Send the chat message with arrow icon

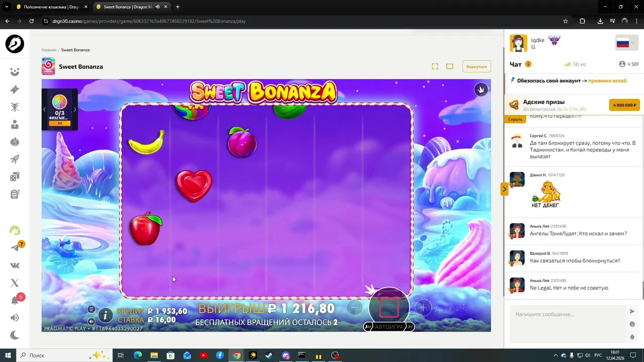tap(632, 312)
